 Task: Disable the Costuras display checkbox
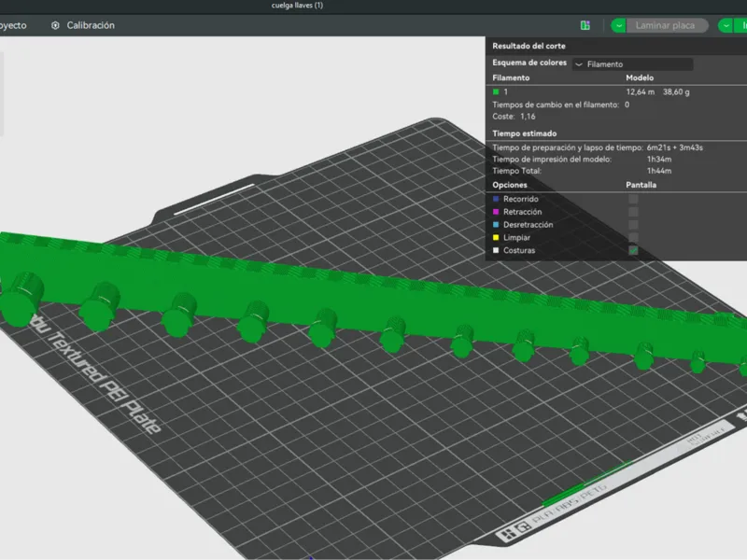[633, 250]
